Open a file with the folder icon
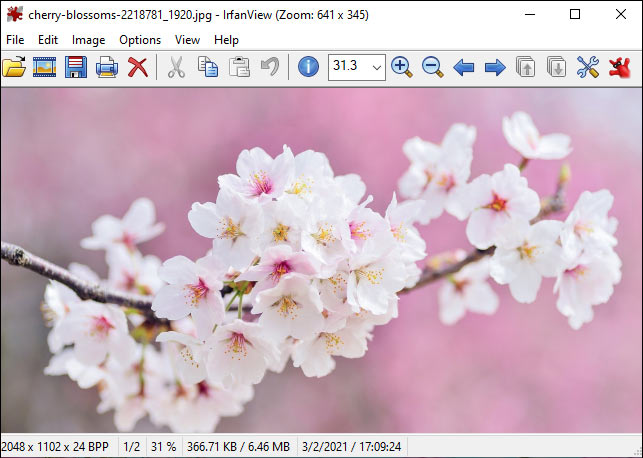 pos(14,67)
